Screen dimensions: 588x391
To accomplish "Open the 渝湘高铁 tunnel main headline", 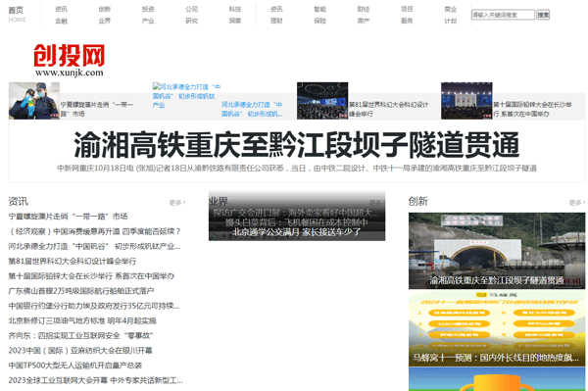I will [297, 145].
